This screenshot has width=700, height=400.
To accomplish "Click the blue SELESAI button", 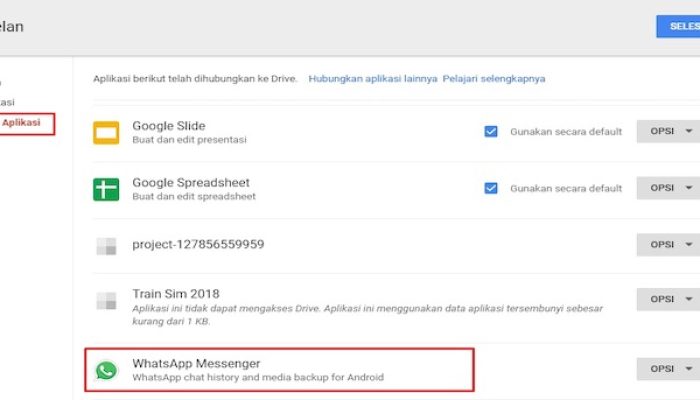I will pyautogui.click(x=678, y=26).
